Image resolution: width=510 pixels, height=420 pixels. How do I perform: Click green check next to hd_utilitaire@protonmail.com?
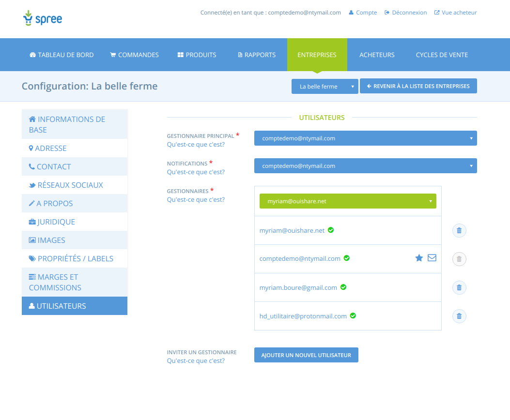point(353,315)
